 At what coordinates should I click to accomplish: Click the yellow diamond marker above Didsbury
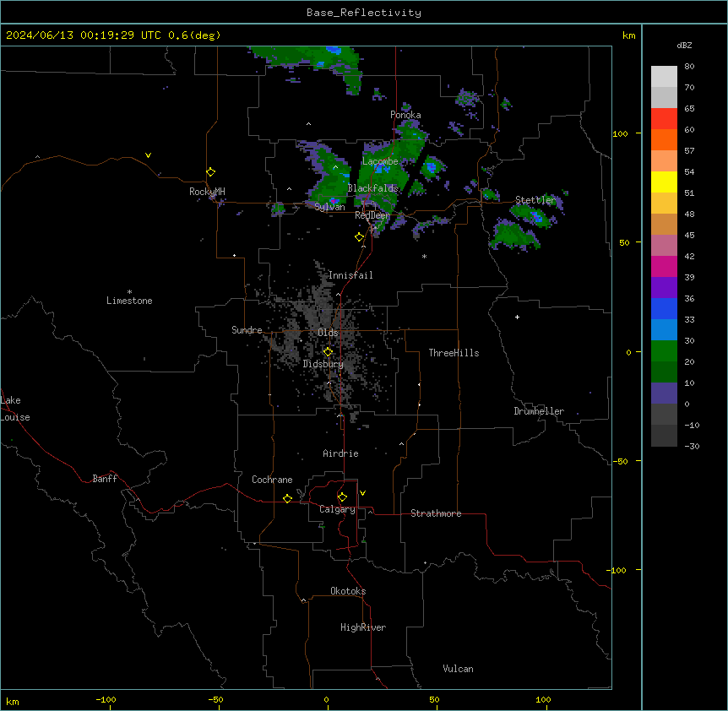(328, 352)
